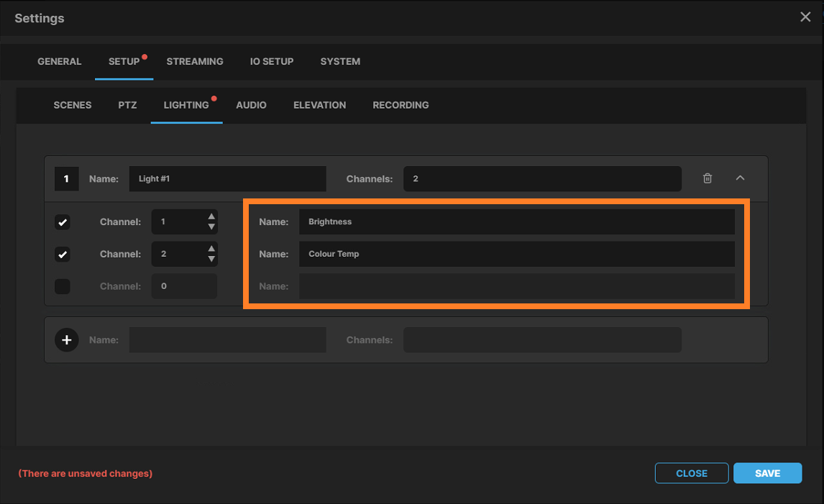Open the SCENES sub-tab

pos(73,105)
